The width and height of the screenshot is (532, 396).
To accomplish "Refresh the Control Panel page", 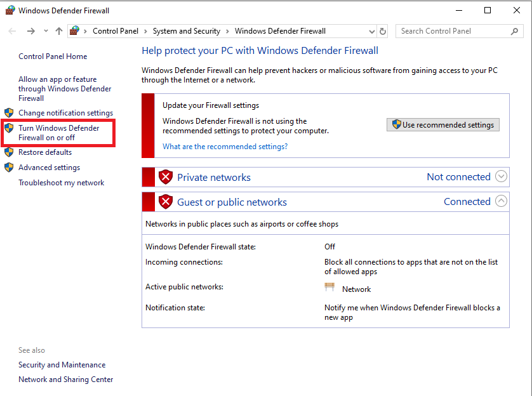I will coord(383,31).
